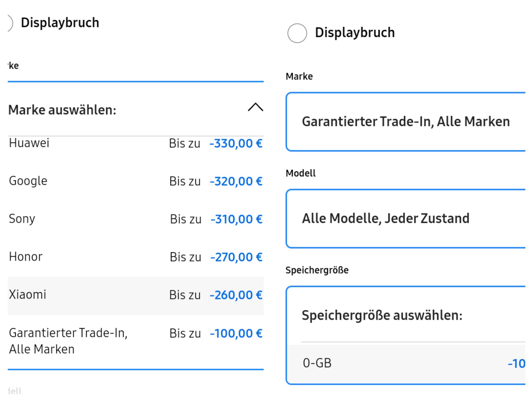Select the 0-GB storage size option
Image resolution: width=532 pixels, height=400 pixels.
pyautogui.click(x=317, y=363)
